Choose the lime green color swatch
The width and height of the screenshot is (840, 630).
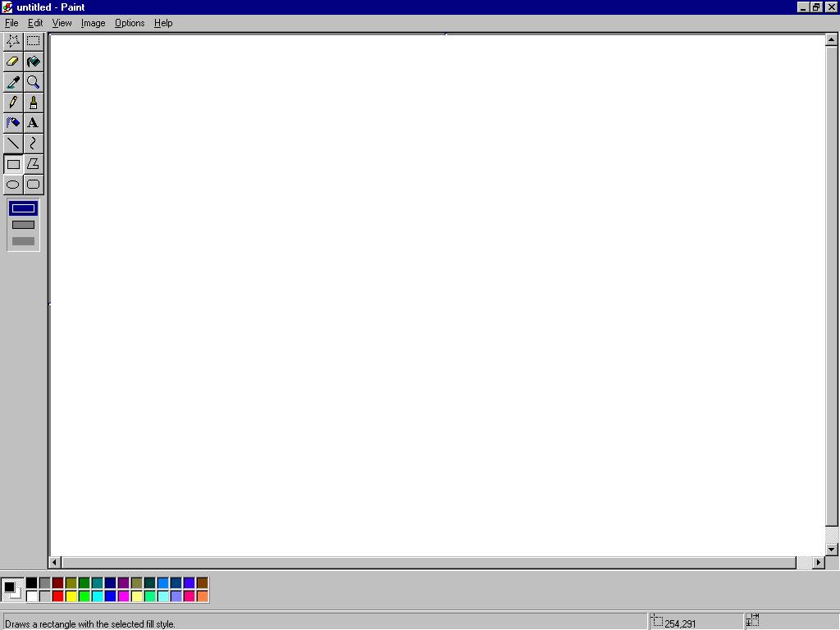point(84,596)
